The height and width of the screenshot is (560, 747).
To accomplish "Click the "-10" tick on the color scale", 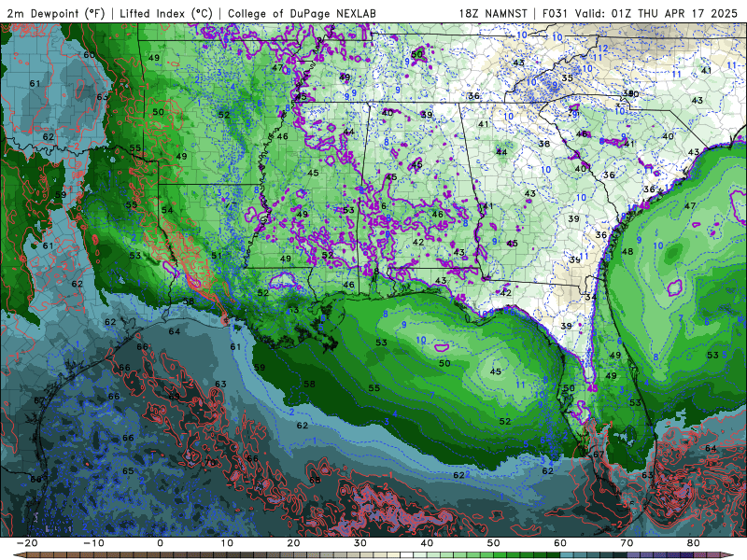I will 93,543.
